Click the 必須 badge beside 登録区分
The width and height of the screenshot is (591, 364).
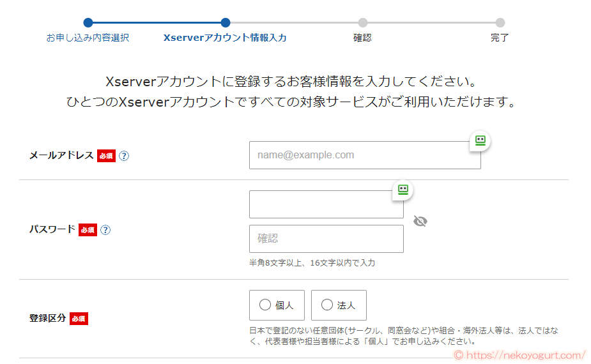click(79, 319)
